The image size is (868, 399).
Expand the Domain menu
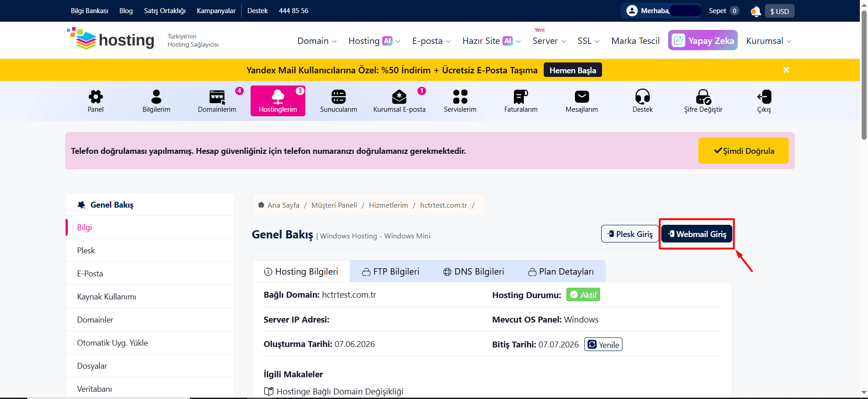coord(317,41)
